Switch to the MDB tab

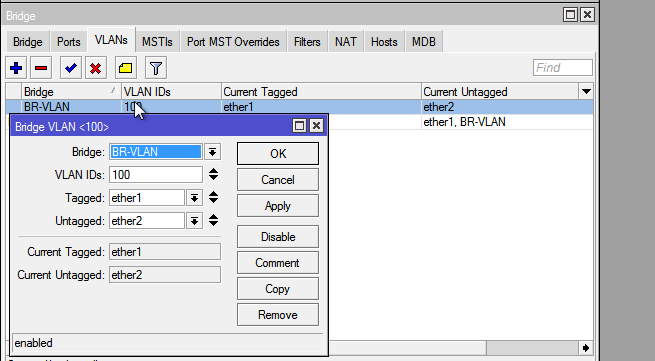[x=424, y=42]
